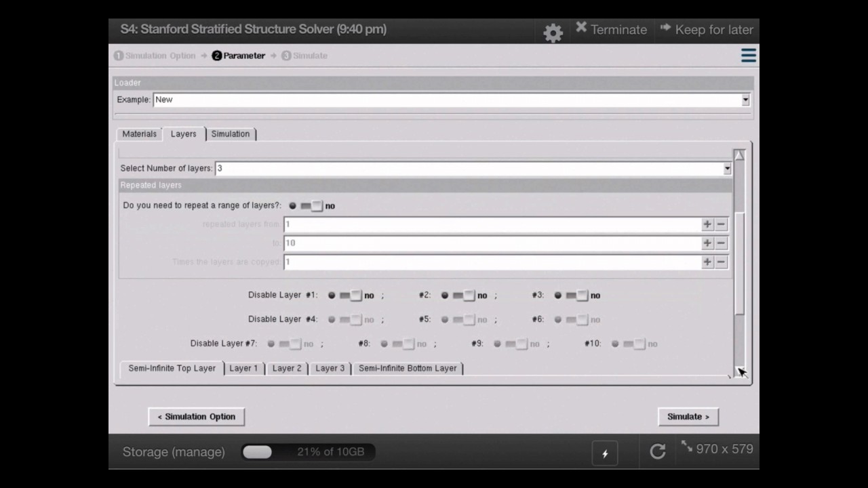Toggle Disable Layer #2 switch

(x=464, y=296)
